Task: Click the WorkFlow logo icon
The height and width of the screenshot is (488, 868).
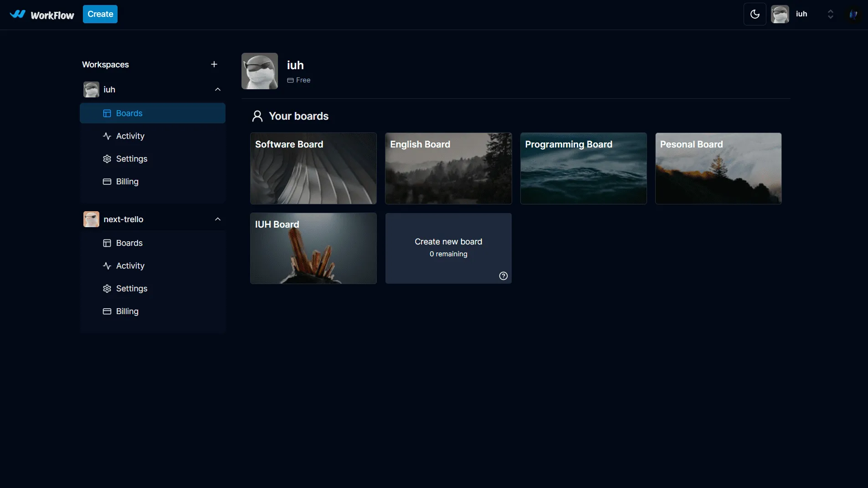Action: coord(18,14)
